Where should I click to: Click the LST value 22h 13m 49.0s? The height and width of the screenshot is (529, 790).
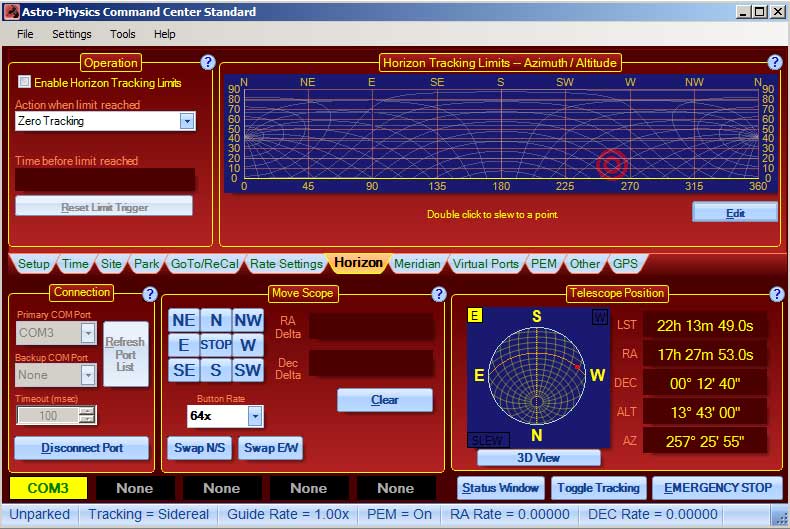705,326
